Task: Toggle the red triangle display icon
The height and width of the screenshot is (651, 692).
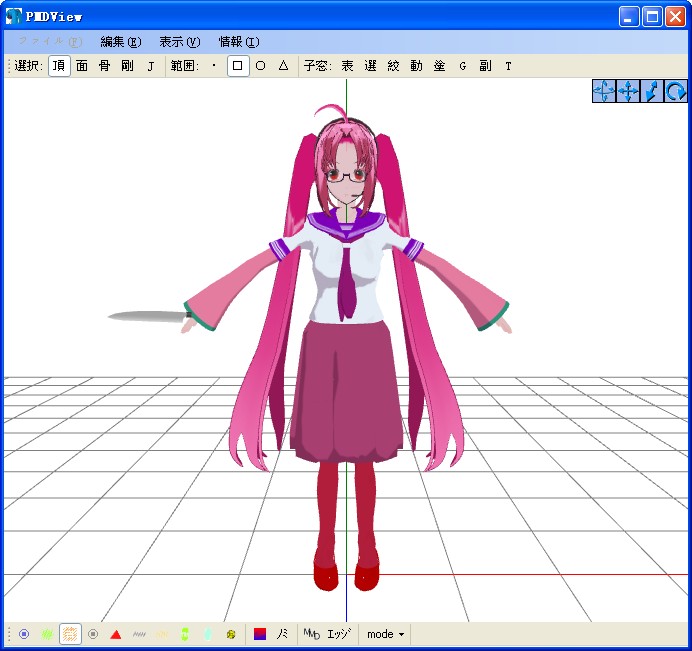Action: pos(116,634)
